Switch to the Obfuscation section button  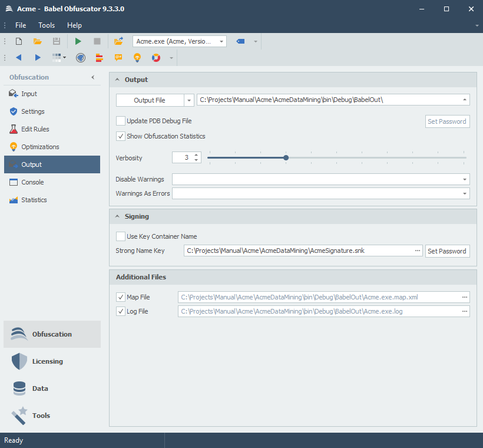(x=52, y=334)
